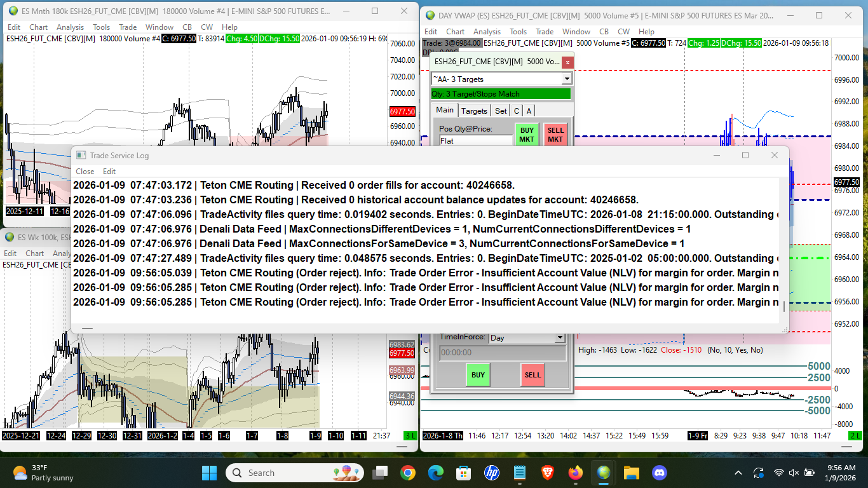Click the taskbar Search box

pos(295,473)
